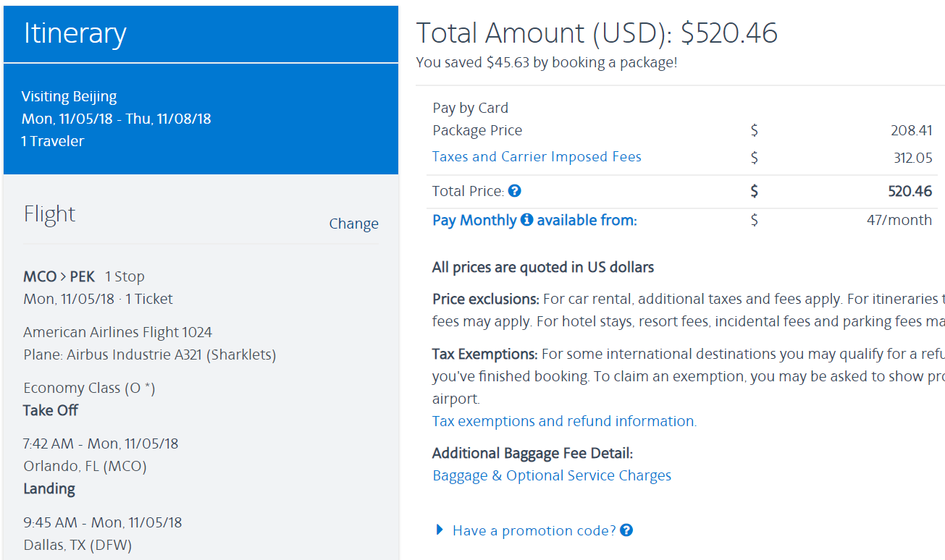This screenshot has width=945, height=560.
Task: Select the Flight section heading
Action: (49, 214)
